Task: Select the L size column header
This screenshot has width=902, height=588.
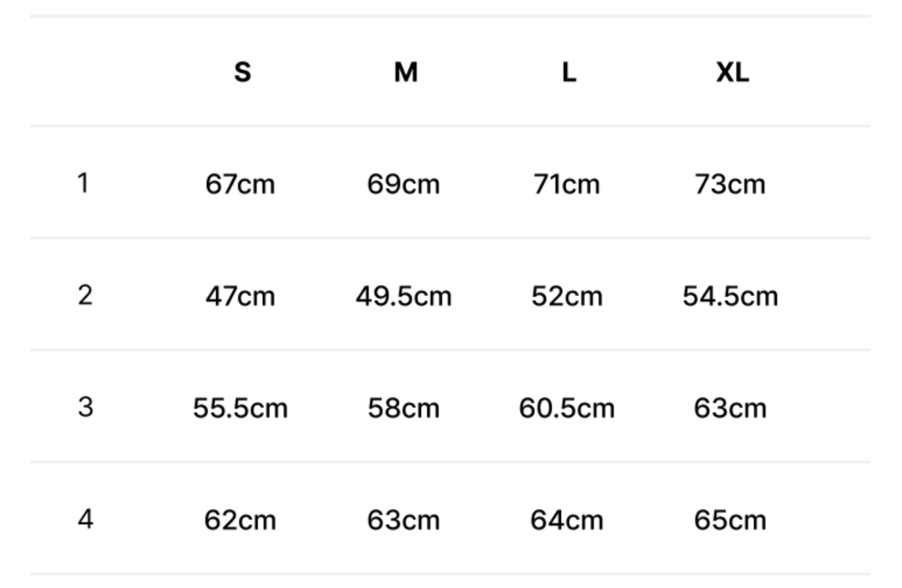Action: coord(569,72)
